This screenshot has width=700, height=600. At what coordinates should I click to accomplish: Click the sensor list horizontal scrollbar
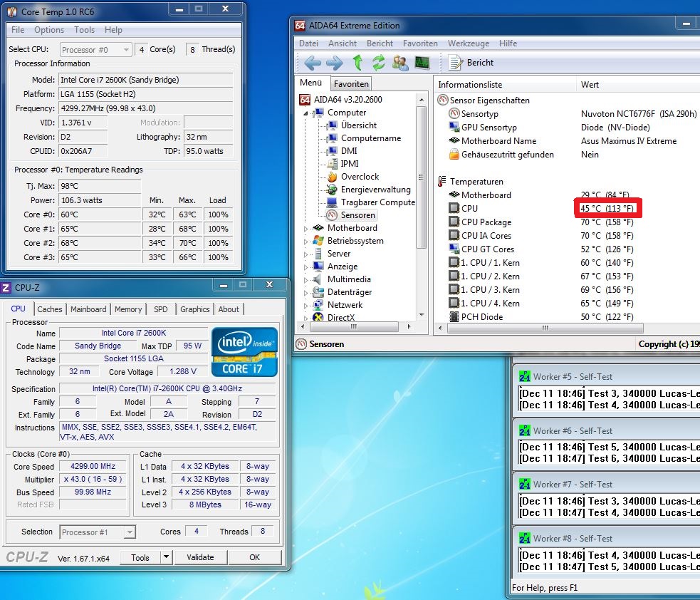[545, 328]
